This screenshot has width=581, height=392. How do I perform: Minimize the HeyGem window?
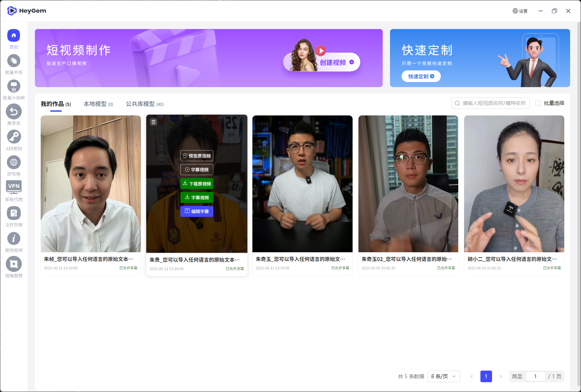[x=541, y=11]
